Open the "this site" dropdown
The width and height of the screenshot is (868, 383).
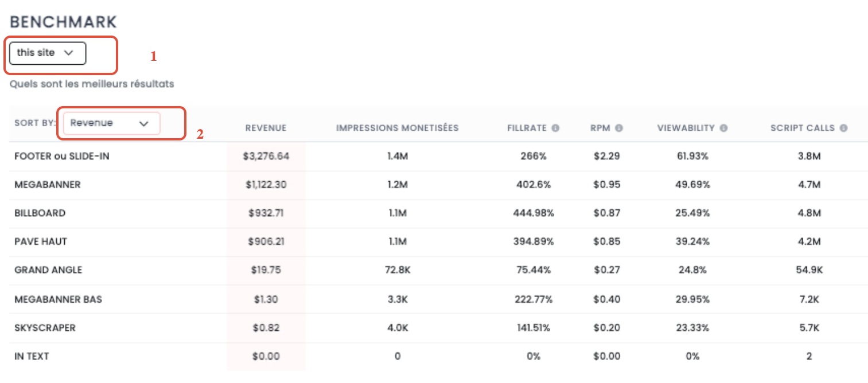coord(48,53)
